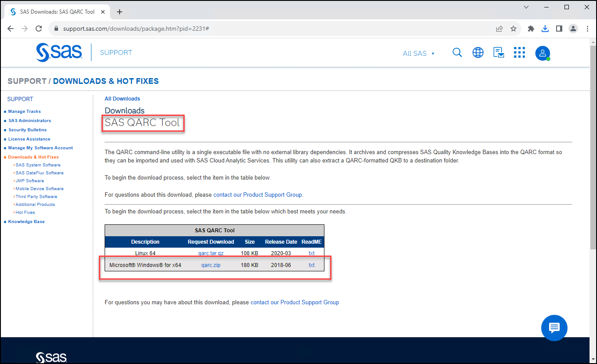Image resolution: width=597 pixels, height=364 pixels.
Task: Open the search magnifier icon
Action: point(457,52)
